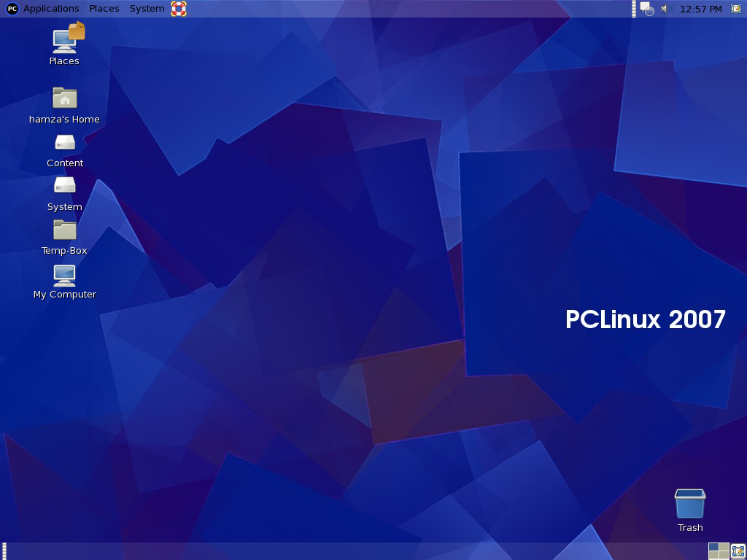Click the chat bubble notification tray icon
The height and width of the screenshot is (560, 747).
[x=646, y=9]
